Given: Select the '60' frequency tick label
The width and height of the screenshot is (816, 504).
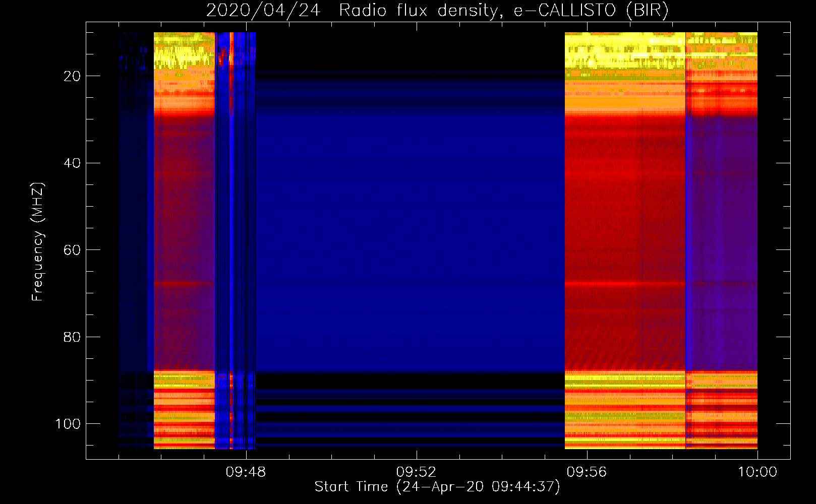Looking at the screenshot, I should coord(72,250).
